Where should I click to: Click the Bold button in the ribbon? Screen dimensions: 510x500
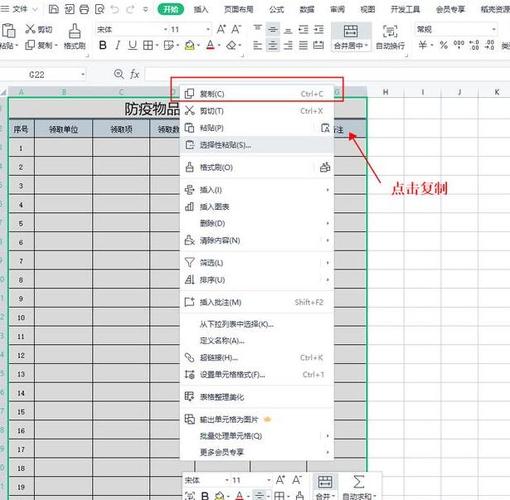pos(103,45)
